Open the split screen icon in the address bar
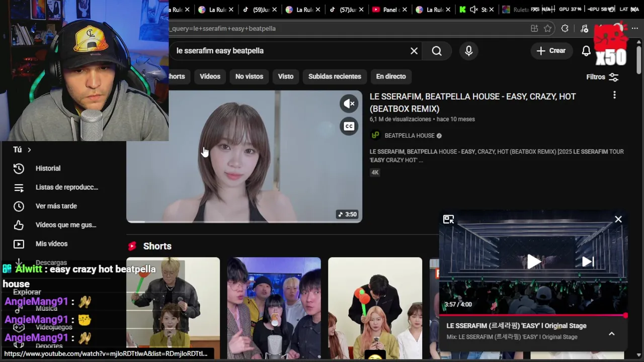 [x=534, y=29]
